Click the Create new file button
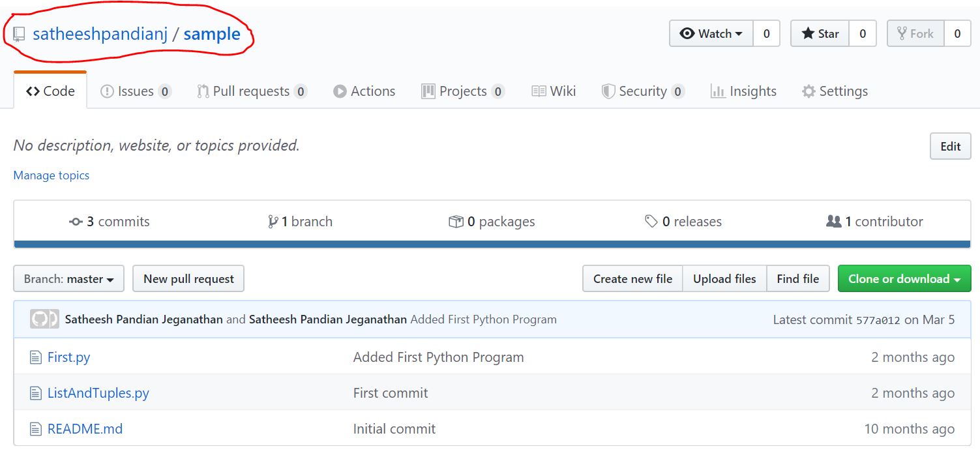Image resolution: width=980 pixels, height=459 pixels. point(632,279)
